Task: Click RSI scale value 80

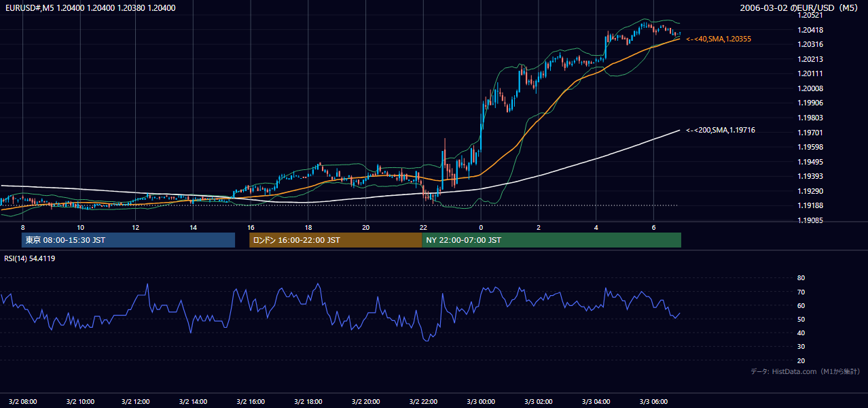Action: click(801, 278)
